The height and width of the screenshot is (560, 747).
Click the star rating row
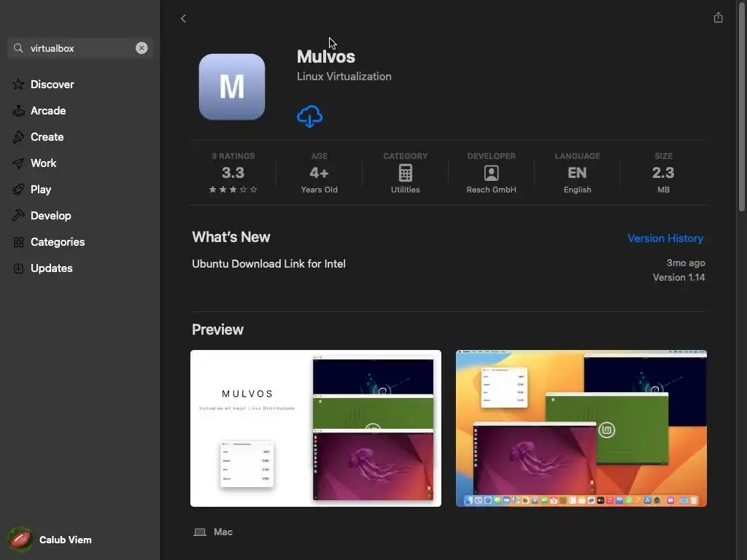233,190
